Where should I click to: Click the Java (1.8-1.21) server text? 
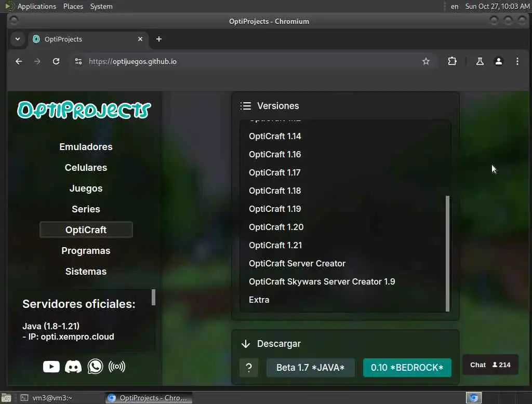(x=51, y=326)
